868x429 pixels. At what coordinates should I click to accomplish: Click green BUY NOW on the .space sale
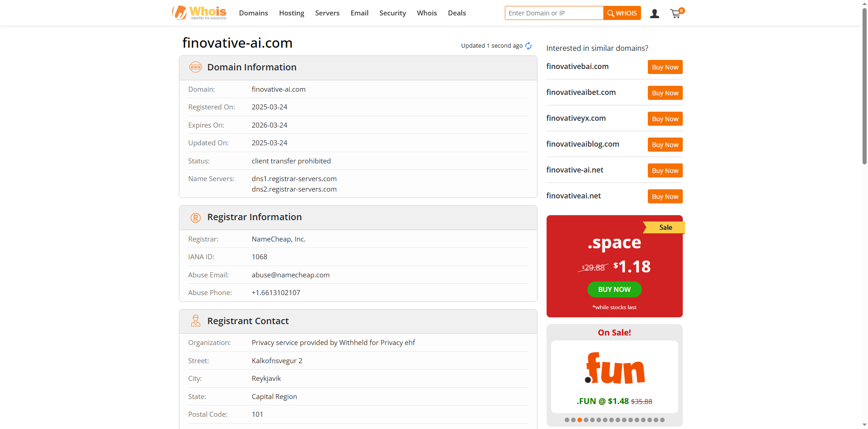click(614, 290)
